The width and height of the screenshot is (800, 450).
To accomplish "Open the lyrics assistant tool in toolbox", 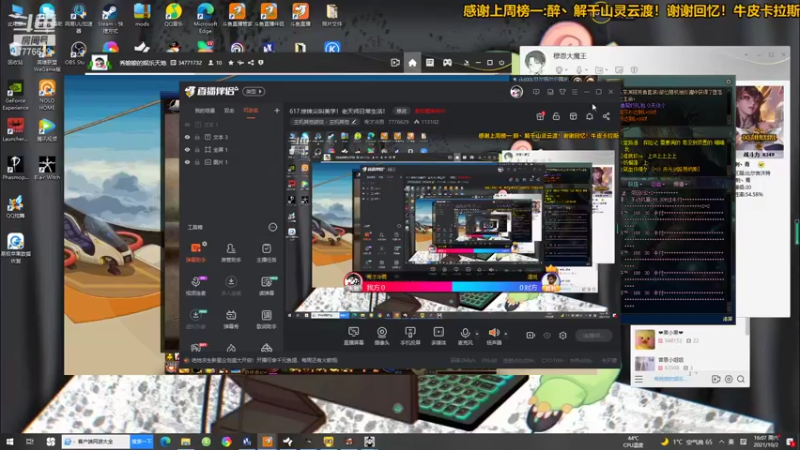I will (x=266, y=319).
